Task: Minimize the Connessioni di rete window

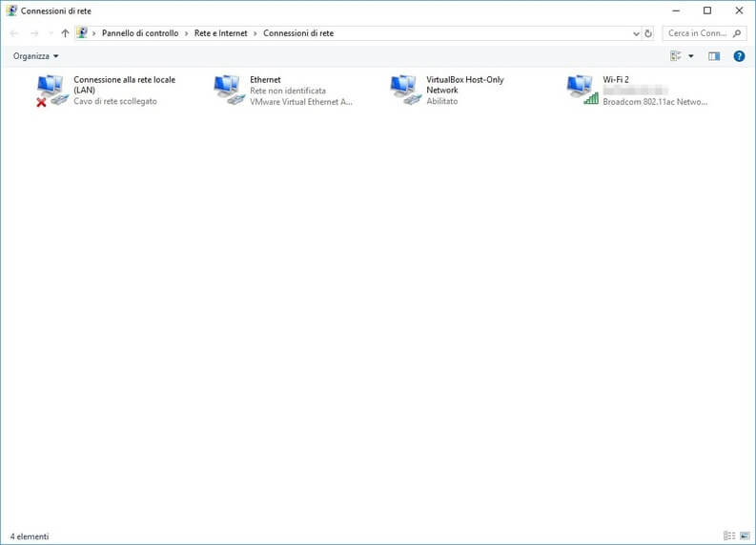Action: pyautogui.click(x=676, y=10)
